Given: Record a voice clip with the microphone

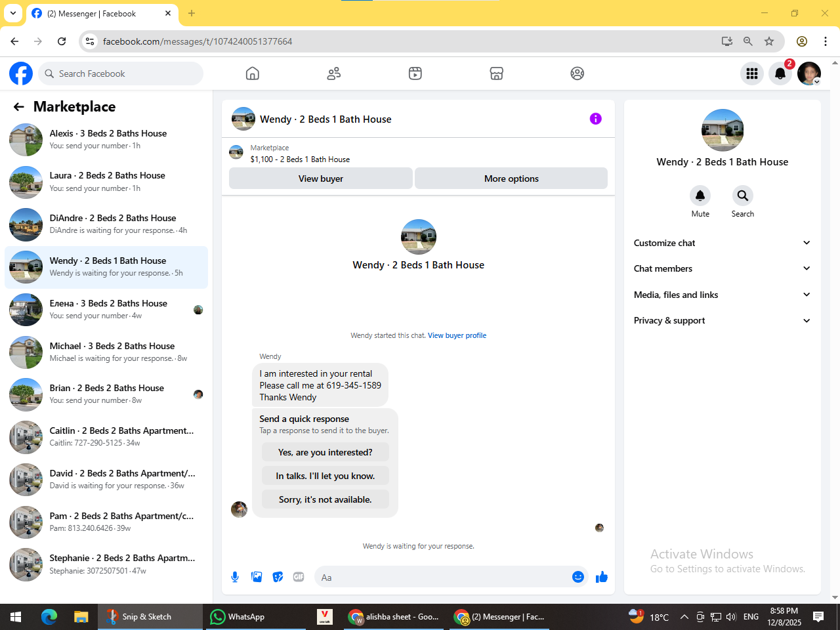Looking at the screenshot, I should click(x=235, y=577).
